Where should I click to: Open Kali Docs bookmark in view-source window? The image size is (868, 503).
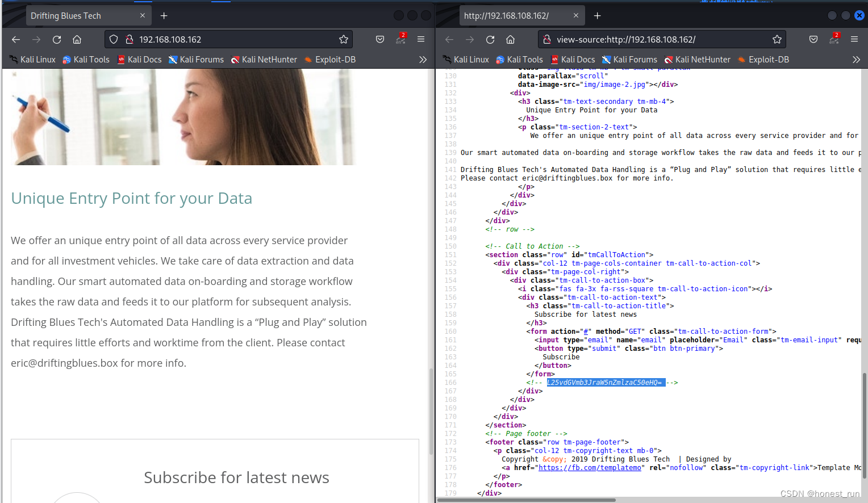point(573,60)
